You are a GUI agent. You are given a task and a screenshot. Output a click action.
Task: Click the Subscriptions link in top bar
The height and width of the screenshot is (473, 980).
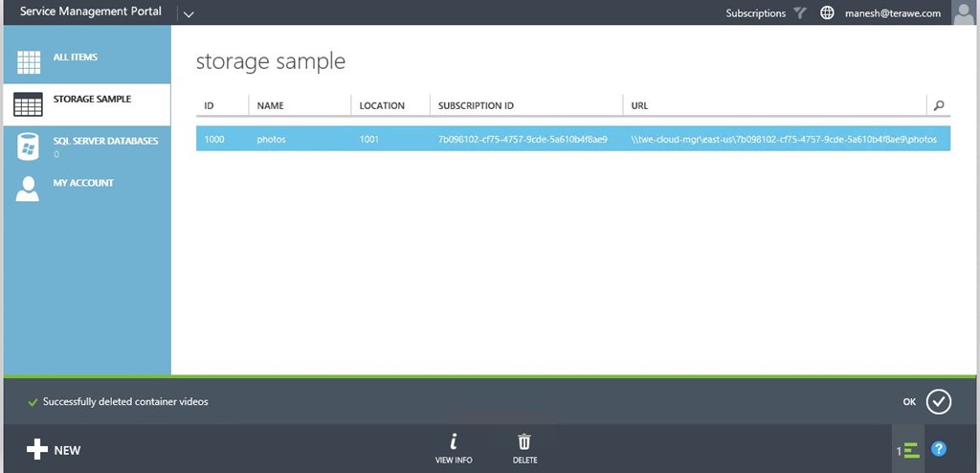click(755, 13)
